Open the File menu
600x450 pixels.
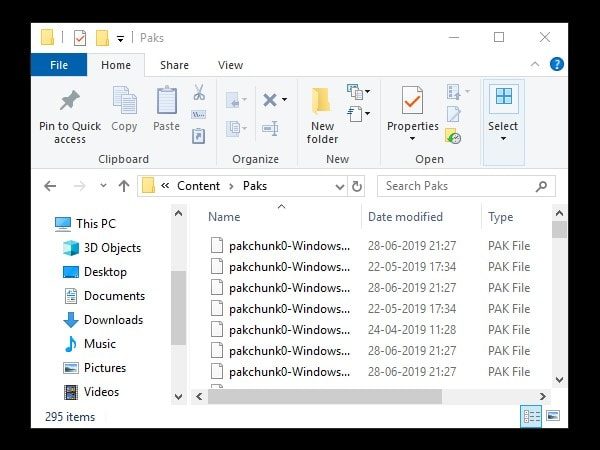(59, 65)
